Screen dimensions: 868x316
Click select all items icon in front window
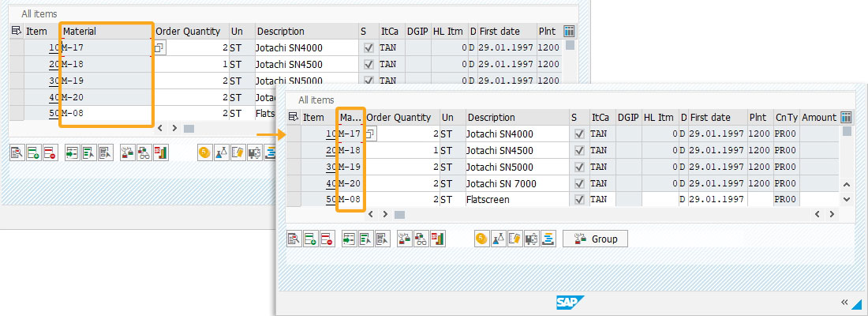point(366,239)
